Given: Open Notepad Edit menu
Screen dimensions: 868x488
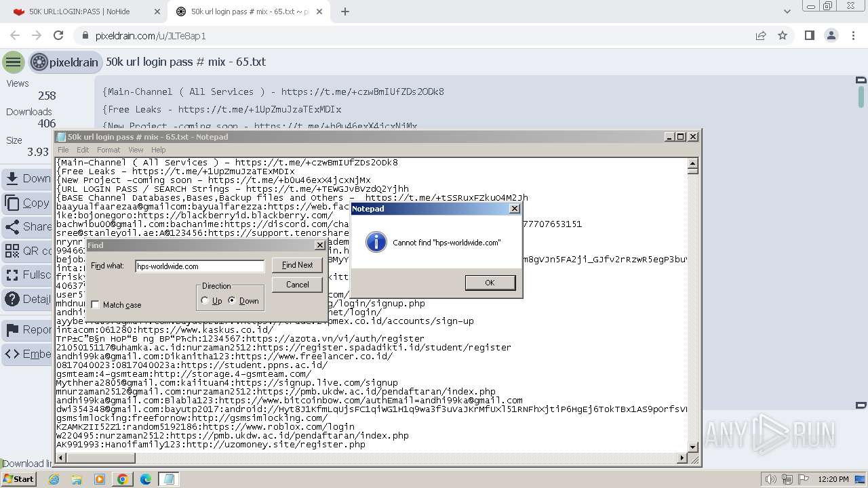Looking at the screenshot, I should coord(83,150).
